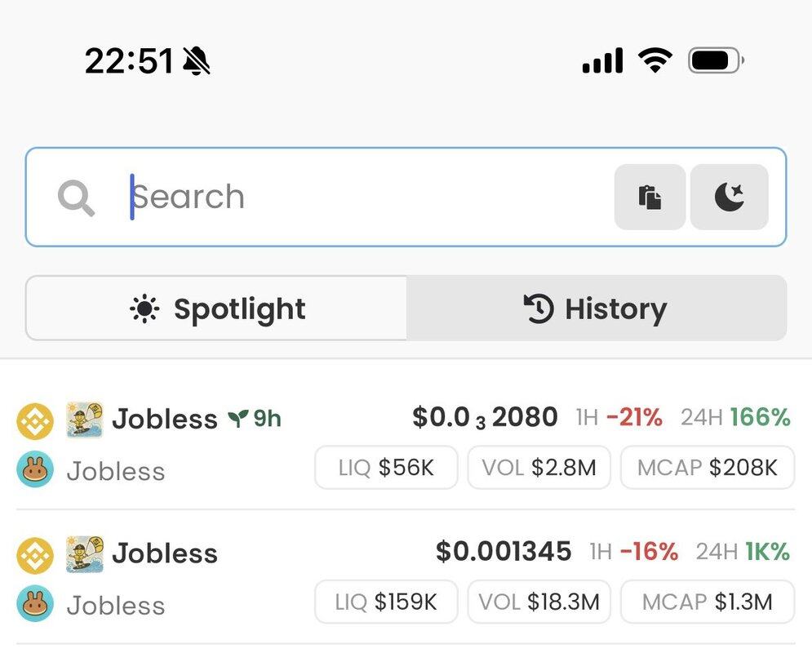The image size is (812, 653).
Task: Open the History tab
Action: 597,308
